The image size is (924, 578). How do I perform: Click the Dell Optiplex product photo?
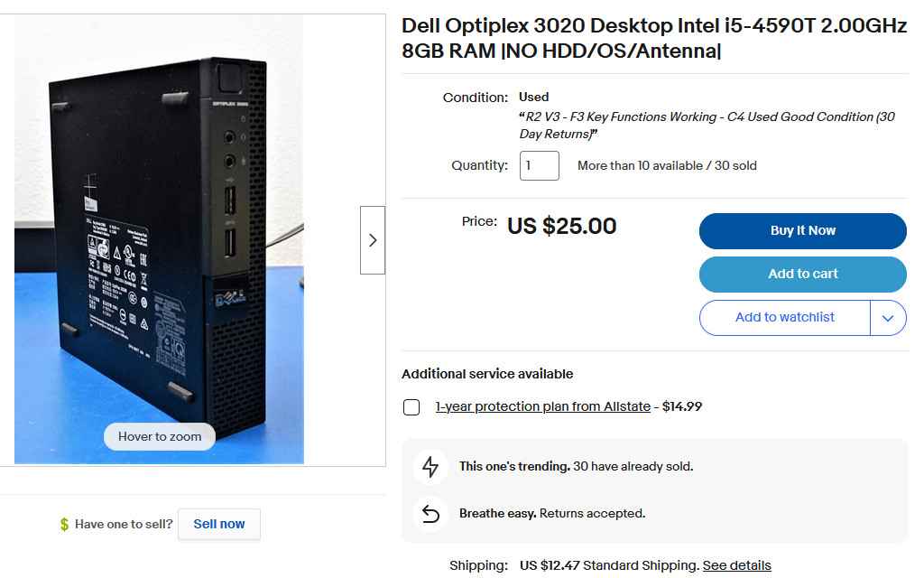(159, 235)
